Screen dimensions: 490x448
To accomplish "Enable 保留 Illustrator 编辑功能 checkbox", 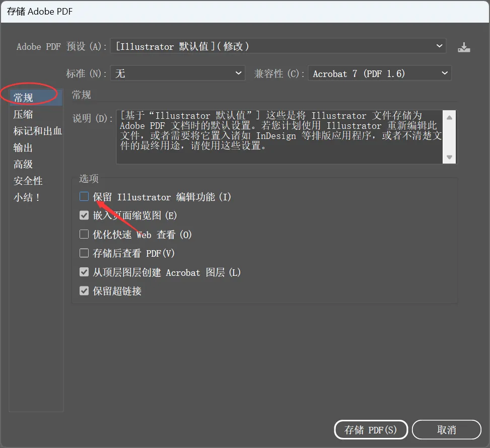I will coord(84,196).
